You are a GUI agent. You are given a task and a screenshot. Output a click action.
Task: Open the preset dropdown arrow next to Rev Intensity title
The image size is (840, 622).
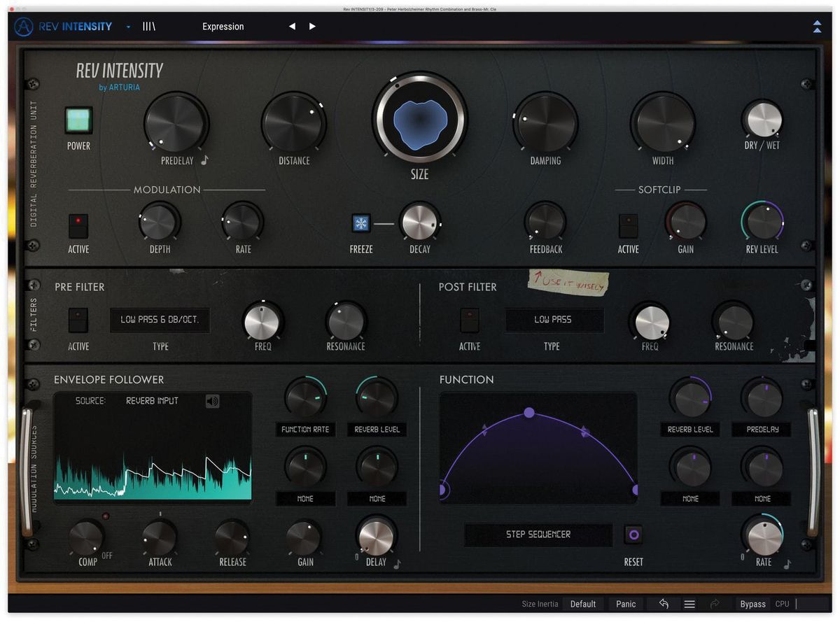[128, 27]
